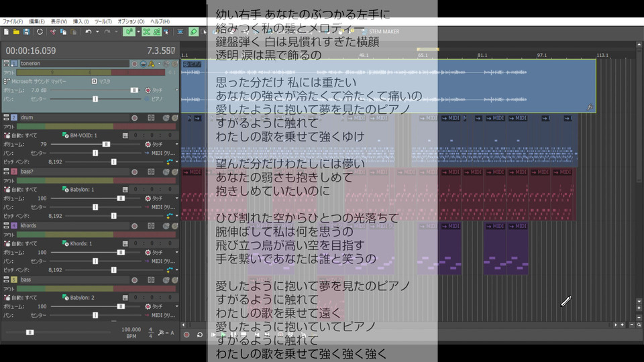Open the ツール(T) menu
644x362 pixels.
(103, 21)
